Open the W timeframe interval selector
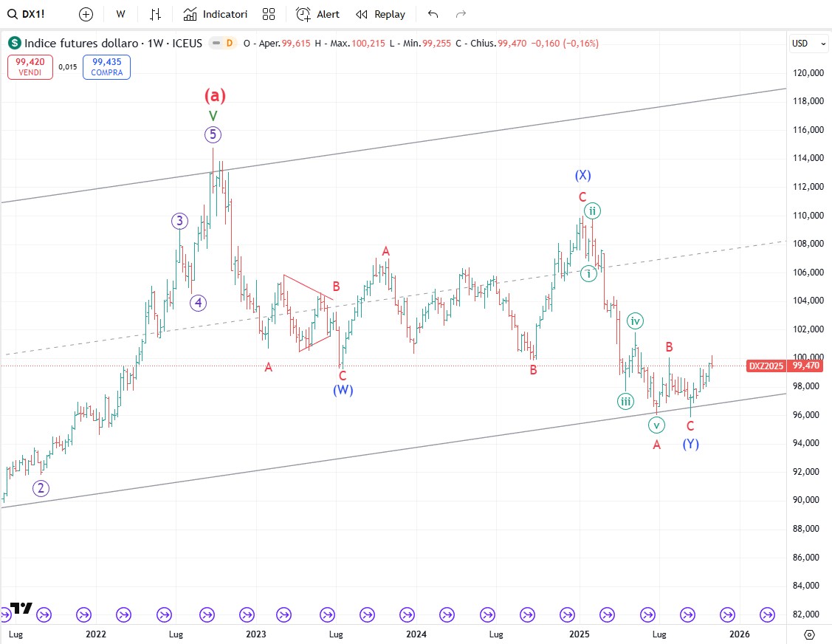The image size is (832, 644). (x=120, y=14)
